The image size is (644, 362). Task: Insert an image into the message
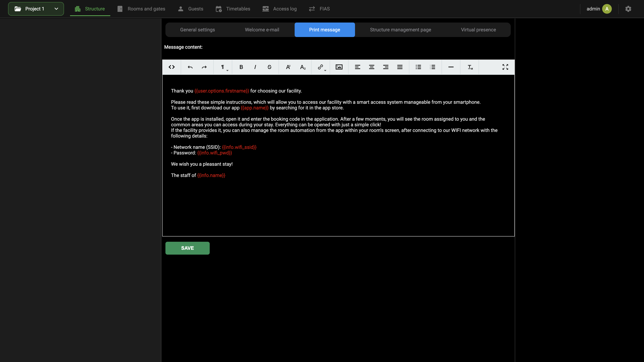339,67
